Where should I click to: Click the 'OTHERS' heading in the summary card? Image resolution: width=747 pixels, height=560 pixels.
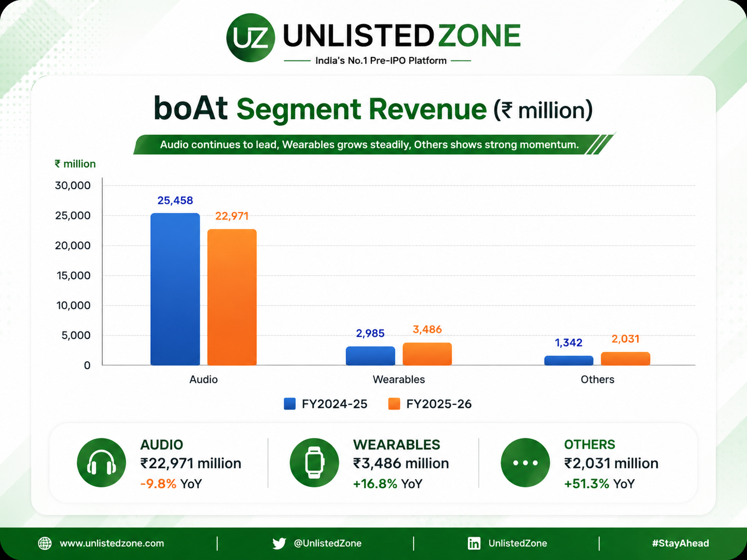pyautogui.click(x=590, y=444)
